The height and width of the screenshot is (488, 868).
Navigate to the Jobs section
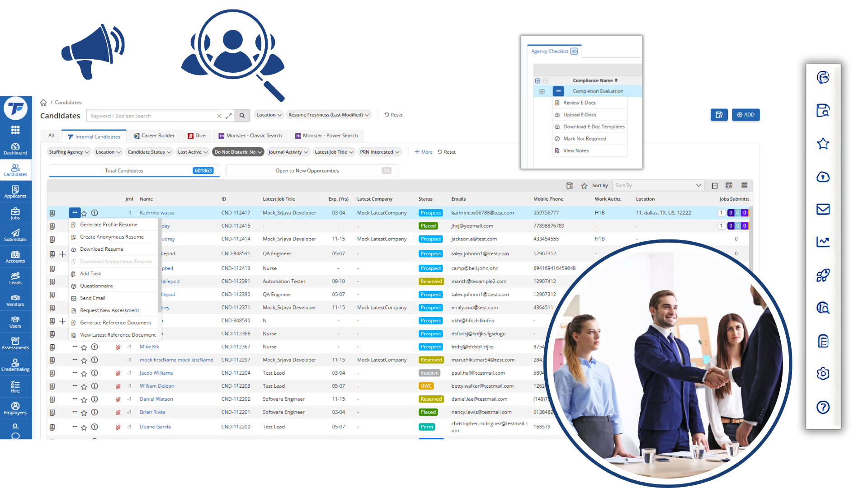(15, 213)
